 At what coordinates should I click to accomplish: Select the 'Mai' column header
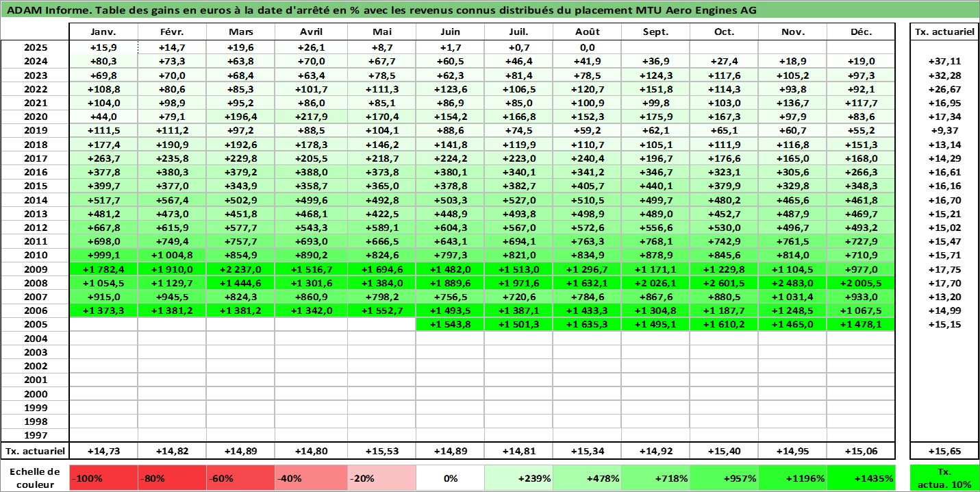[x=381, y=32]
